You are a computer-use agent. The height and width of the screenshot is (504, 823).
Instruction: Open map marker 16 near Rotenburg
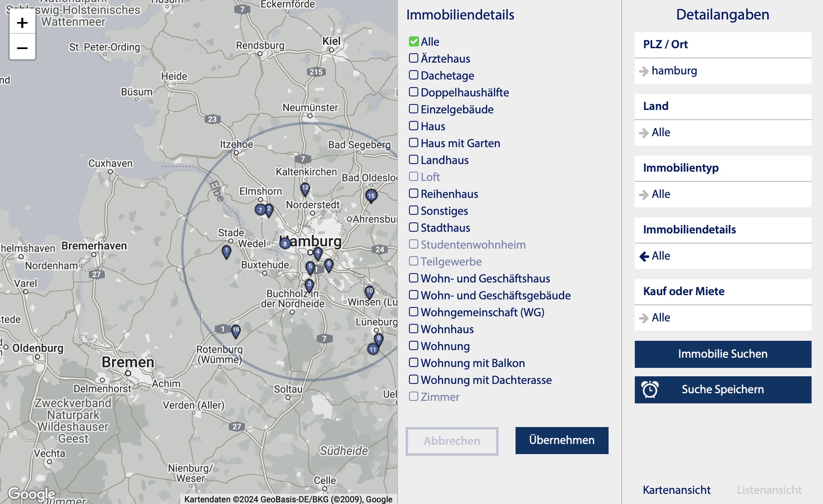click(236, 330)
